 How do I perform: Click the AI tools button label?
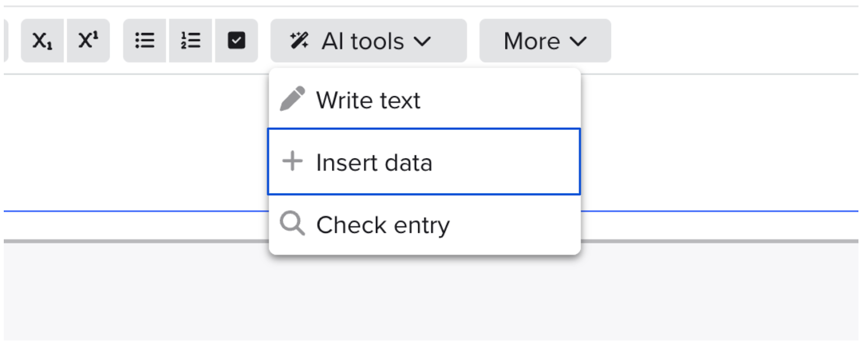[x=362, y=41]
